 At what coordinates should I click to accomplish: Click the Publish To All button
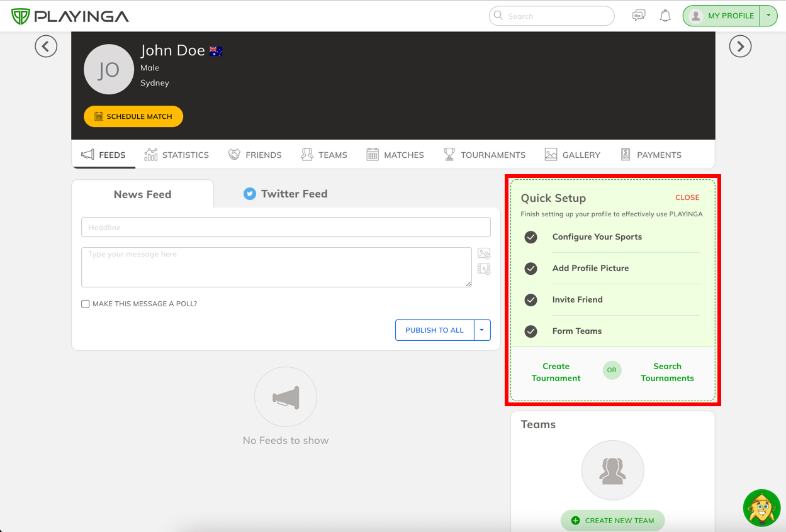(x=434, y=330)
